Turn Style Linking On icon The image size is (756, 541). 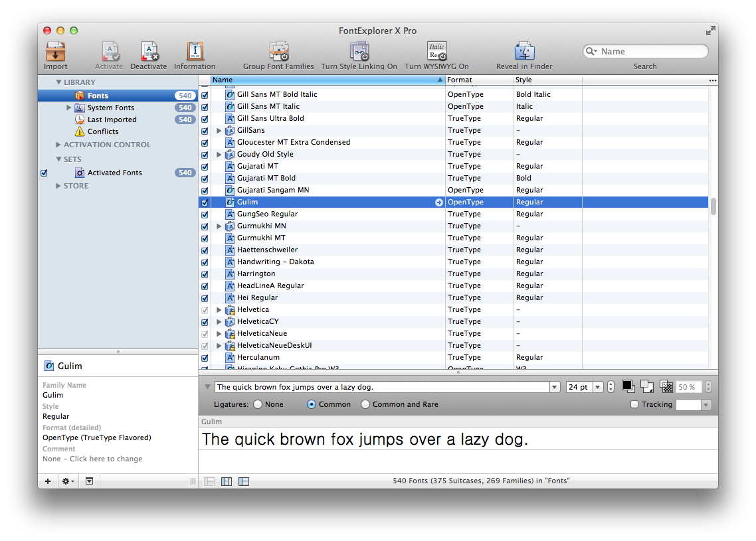tap(359, 52)
